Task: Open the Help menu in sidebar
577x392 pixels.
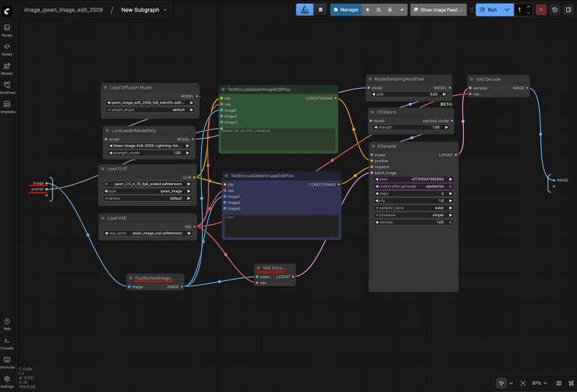Action: pyautogui.click(x=7, y=324)
